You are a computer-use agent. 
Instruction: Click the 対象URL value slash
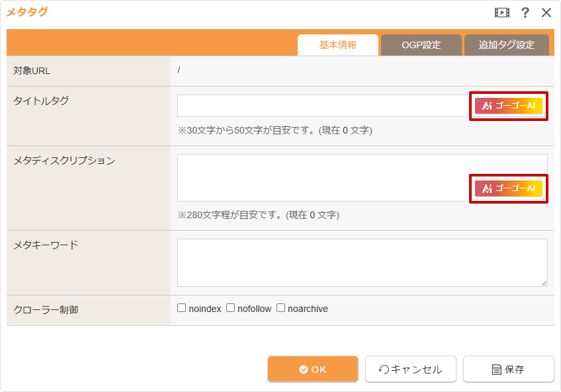coord(179,70)
